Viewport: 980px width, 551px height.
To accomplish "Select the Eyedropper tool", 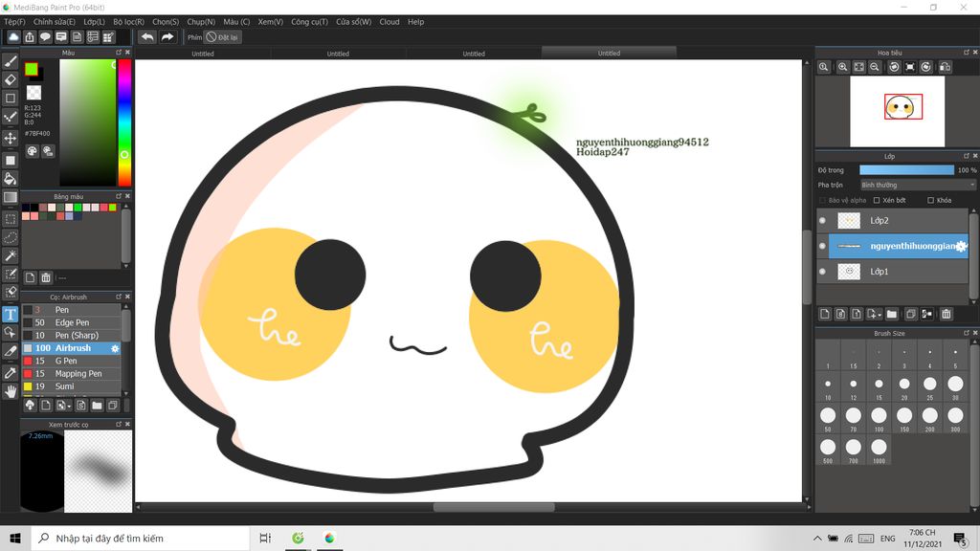I will [x=10, y=373].
